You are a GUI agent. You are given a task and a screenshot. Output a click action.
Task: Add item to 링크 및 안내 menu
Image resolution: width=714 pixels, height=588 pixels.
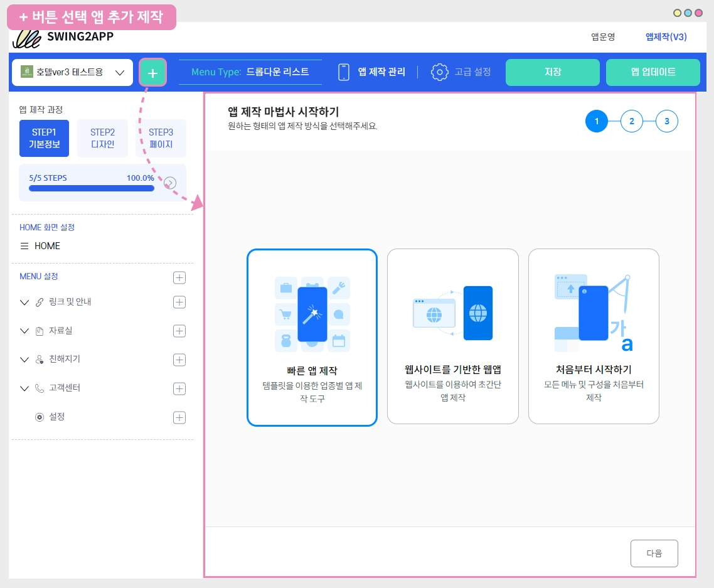(179, 302)
